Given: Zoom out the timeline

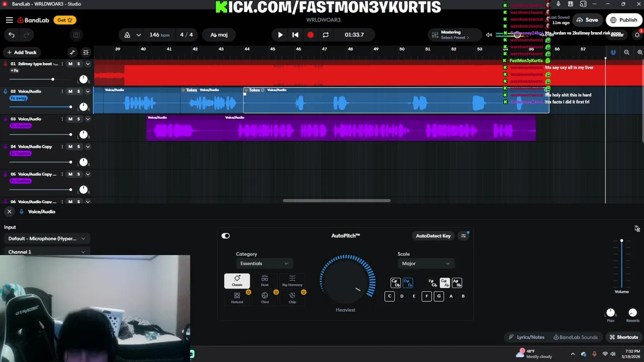Looking at the screenshot, I should point(626,52).
